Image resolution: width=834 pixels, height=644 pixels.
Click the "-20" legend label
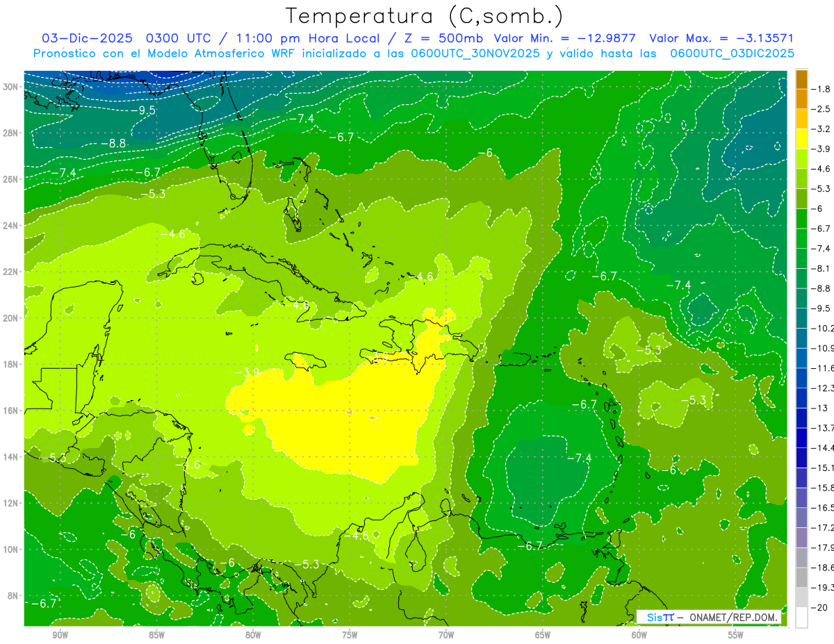click(x=820, y=607)
